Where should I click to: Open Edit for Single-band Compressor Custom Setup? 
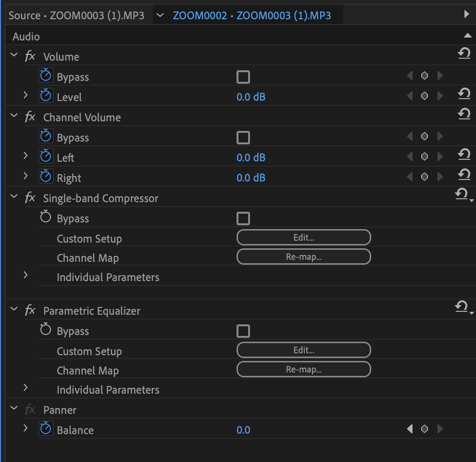pos(303,237)
